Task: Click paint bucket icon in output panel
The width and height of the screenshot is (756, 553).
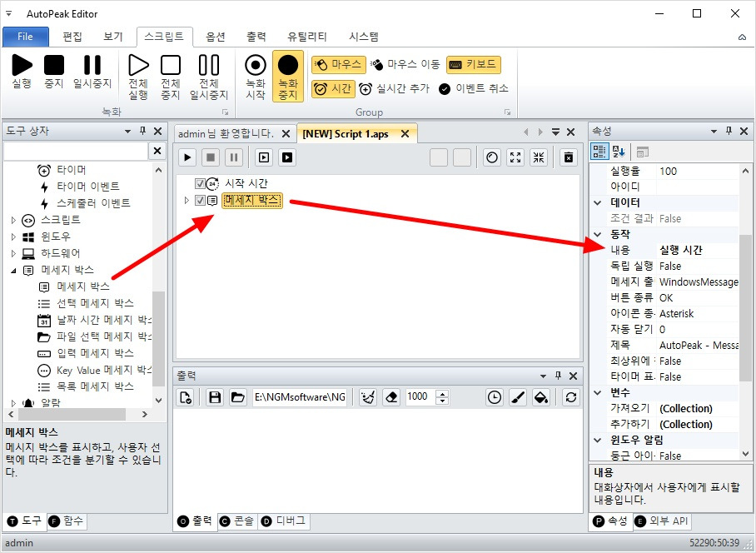Action: [x=541, y=397]
